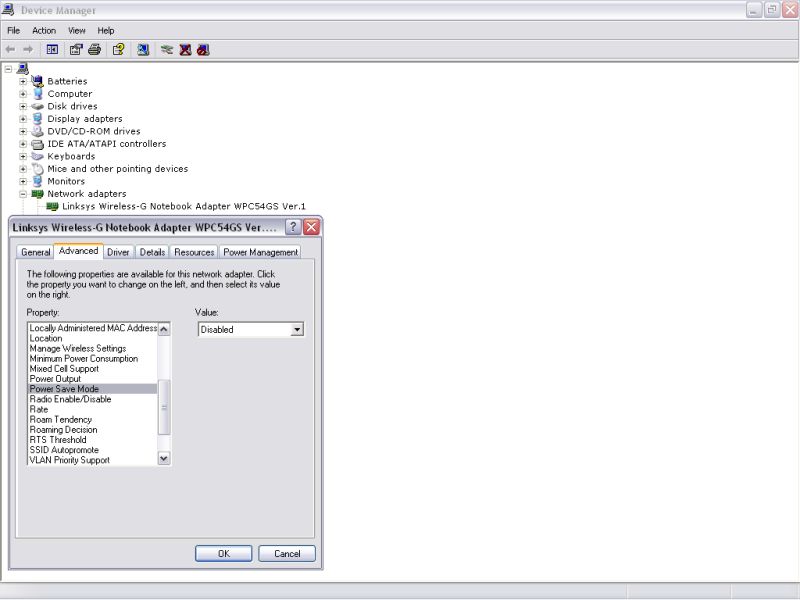Toggle the show/hide console tree icon
Image resolution: width=800 pixels, height=600 pixels.
[52, 49]
